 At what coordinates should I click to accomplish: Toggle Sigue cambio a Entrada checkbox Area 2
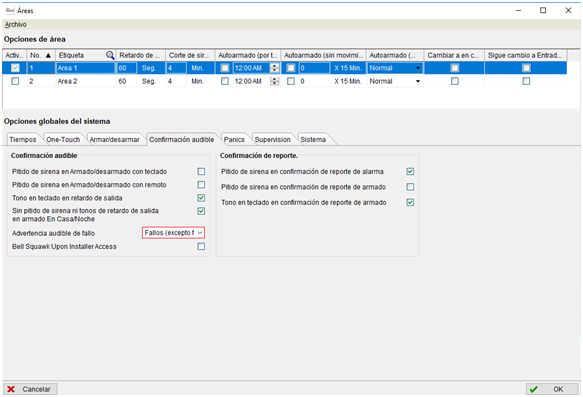click(x=526, y=81)
